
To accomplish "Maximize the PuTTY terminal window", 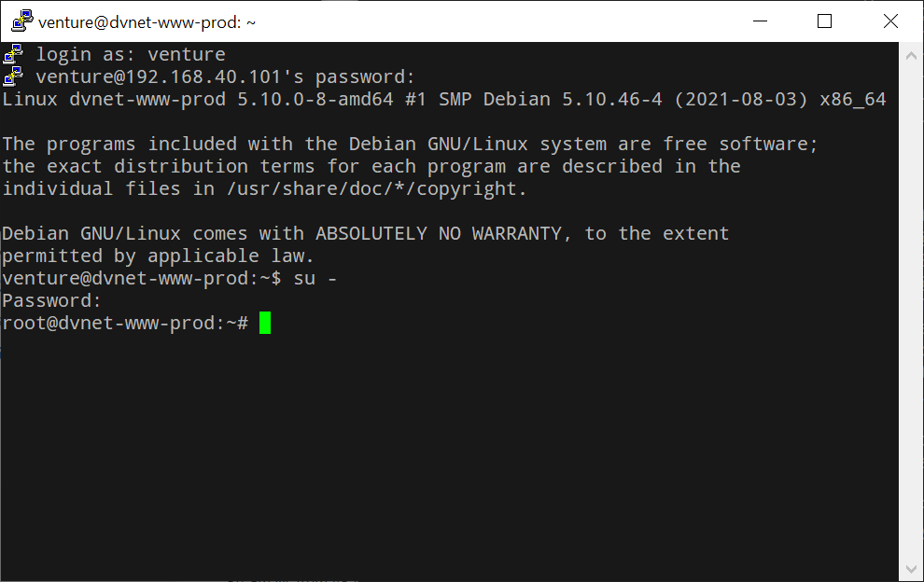I will click(824, 21).
